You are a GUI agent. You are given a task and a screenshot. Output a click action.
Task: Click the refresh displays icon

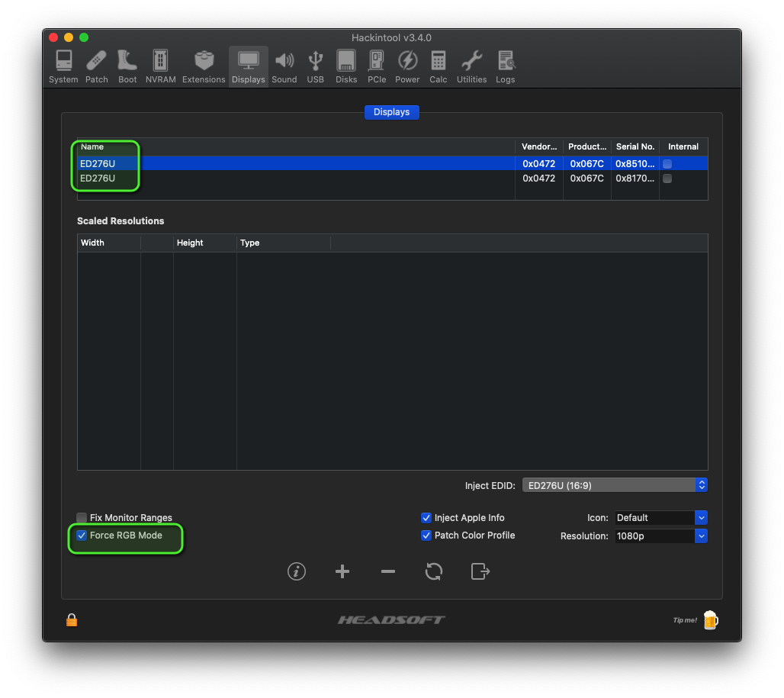pyautogui.click(x=434, y=571)
